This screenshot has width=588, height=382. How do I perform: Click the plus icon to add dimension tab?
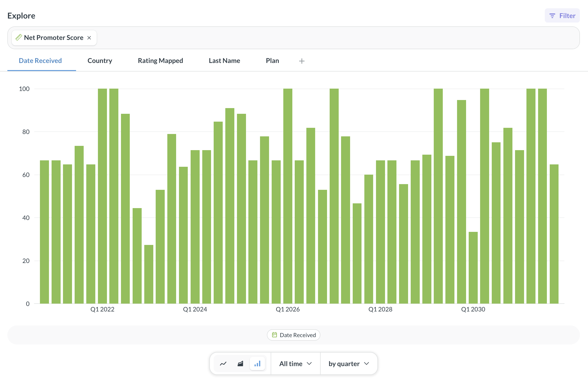tap(301, 61)
